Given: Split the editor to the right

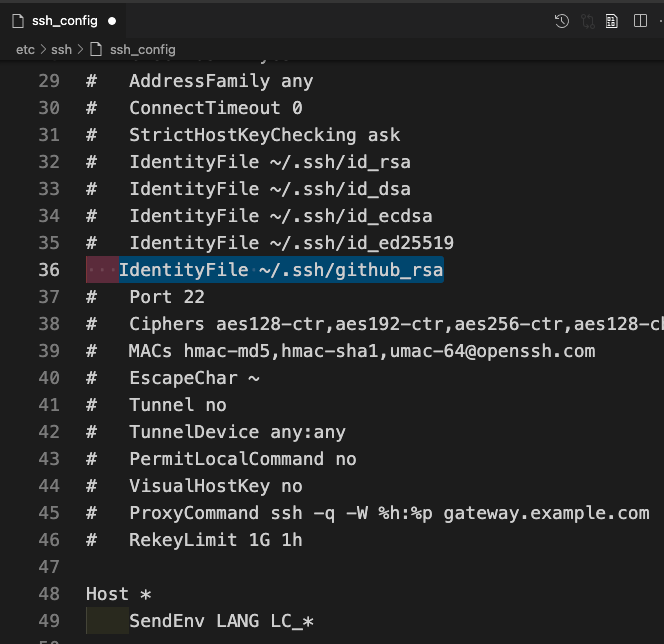Looking at the screenshot, I should pyautogui.click(x=640, y=20).
